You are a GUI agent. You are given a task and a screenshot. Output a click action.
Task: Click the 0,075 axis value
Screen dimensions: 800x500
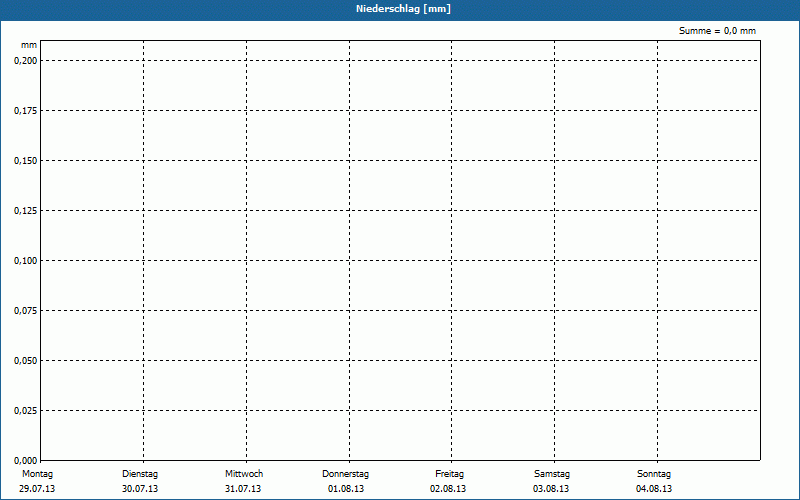[26, 311]
